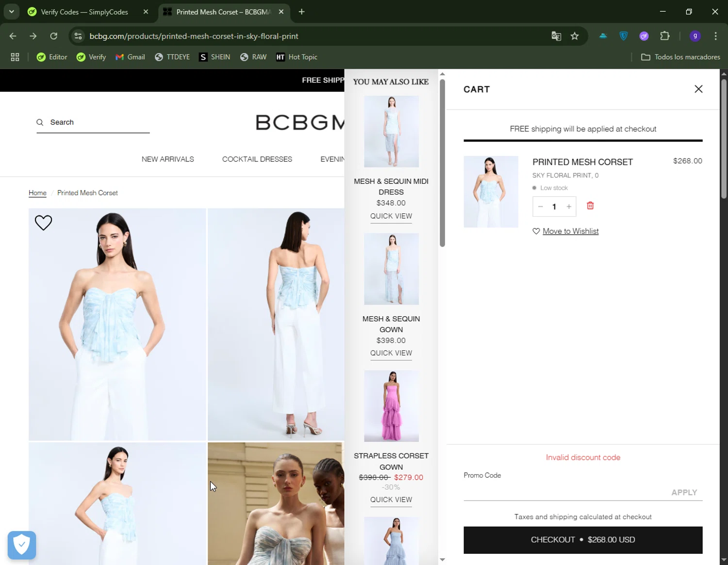The height and width of the screenshot is (565, 728).
Task: Open the RAW bookmark
Action: (x=253, y=57)
